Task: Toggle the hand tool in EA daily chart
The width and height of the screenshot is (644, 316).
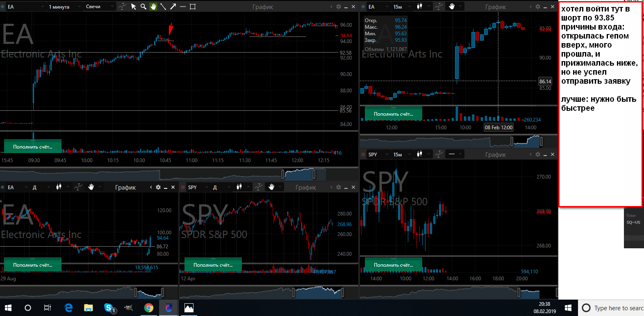Action: point(91,187)
